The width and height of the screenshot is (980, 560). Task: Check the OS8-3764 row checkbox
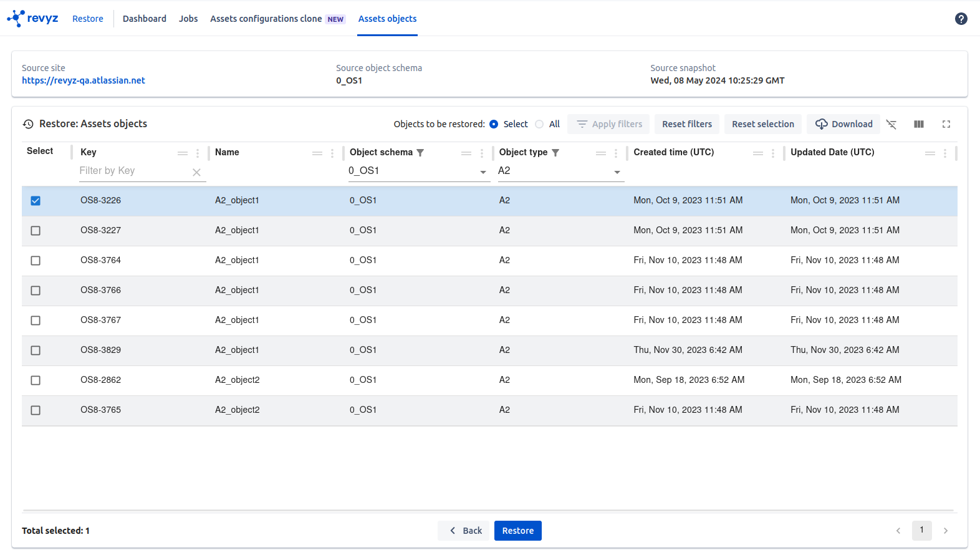[x=36, y=261]
